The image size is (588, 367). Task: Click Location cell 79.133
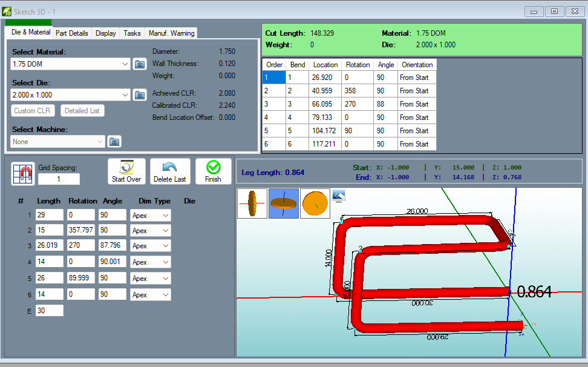click(325, 117)
